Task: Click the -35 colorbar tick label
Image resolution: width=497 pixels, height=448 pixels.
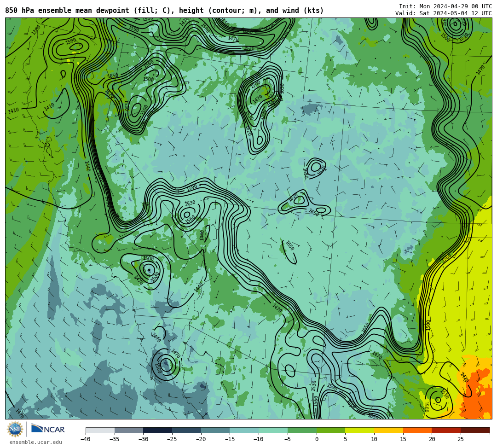Action: [x=115, y=439]
